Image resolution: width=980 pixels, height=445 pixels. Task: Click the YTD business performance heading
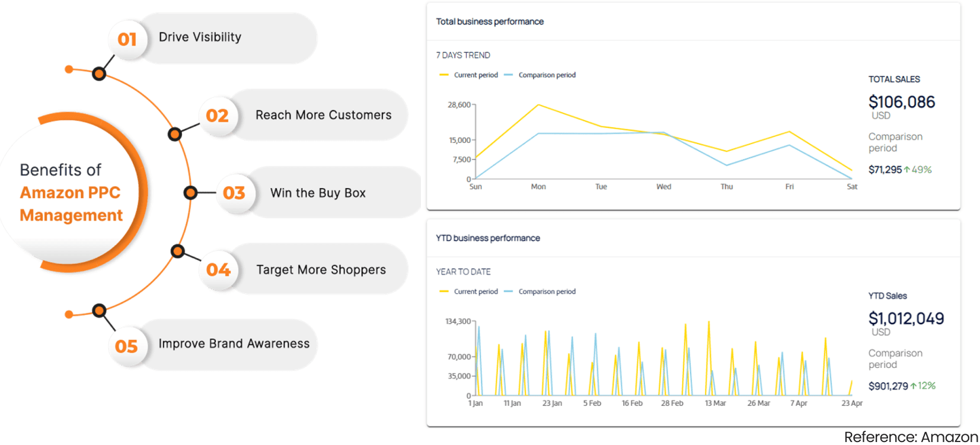pos(488,238)
